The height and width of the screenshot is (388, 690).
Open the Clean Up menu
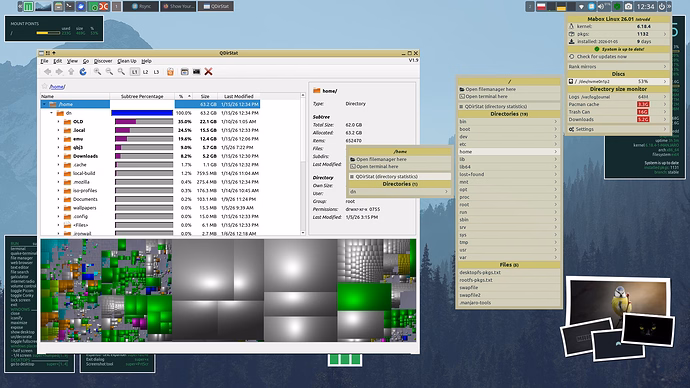pyautogui.click(x=127, y=61)
